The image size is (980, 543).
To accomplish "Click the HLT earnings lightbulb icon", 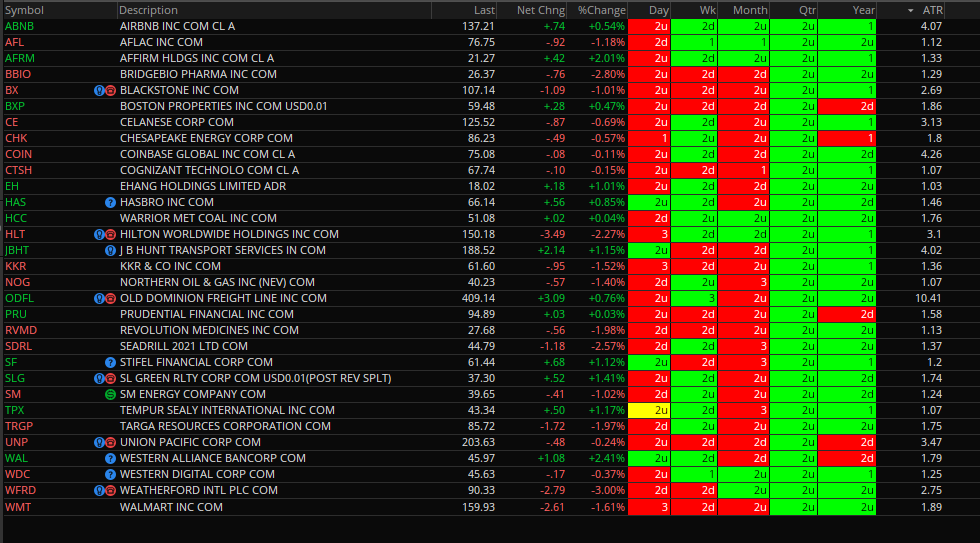I will (x=99, y=234).
